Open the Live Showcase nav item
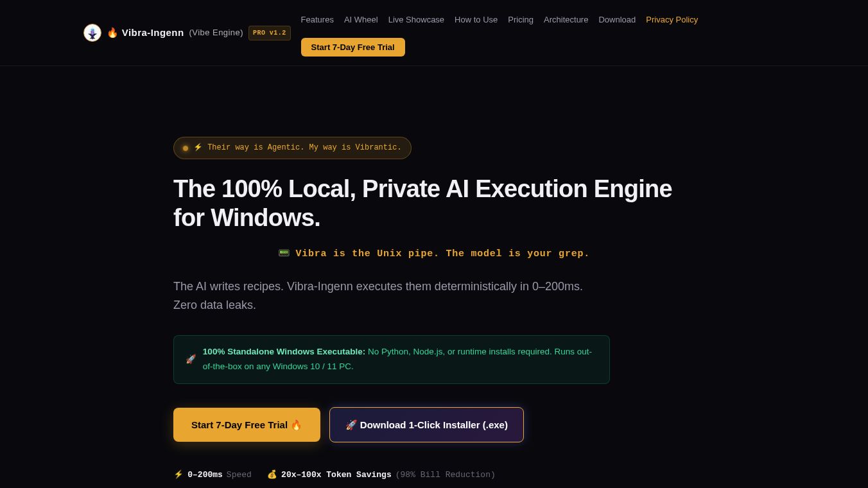868x488 pixels. (x=416, y=20)
